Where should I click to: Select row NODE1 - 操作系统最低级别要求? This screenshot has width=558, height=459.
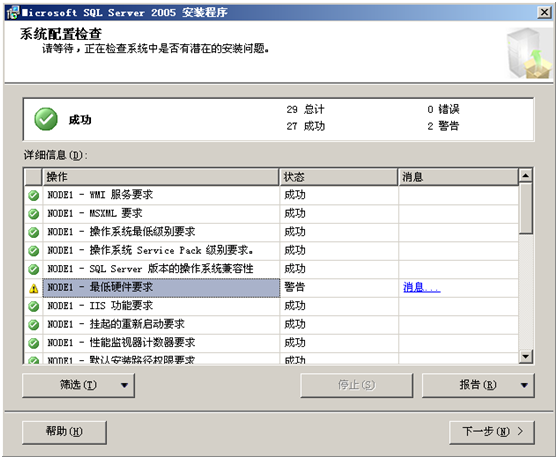point(271,232)
